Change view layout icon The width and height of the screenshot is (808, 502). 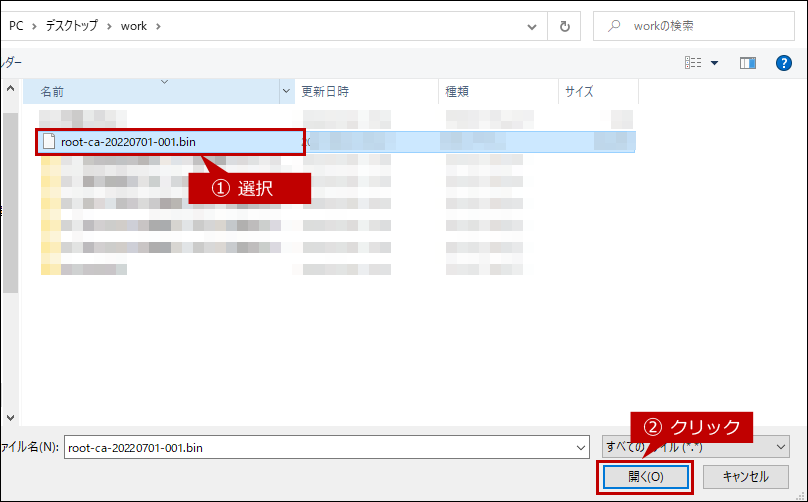pyautogui.click(x=693, y=63)
